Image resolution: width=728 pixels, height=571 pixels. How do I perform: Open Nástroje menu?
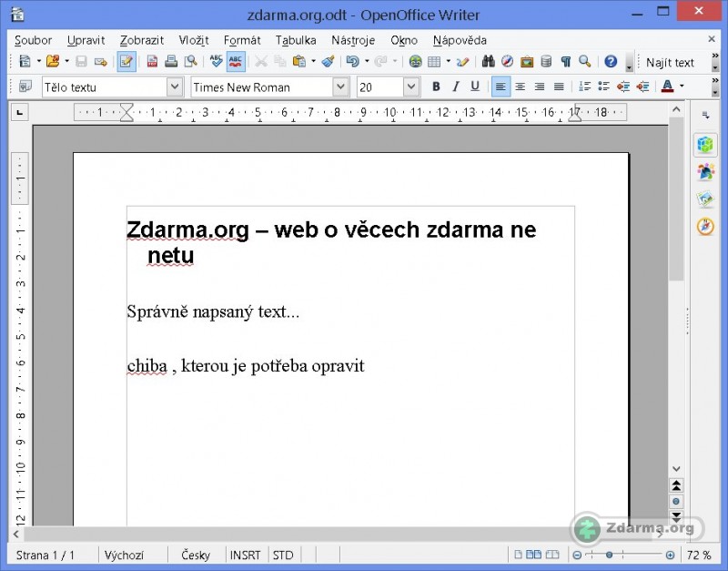pos(353,40)
